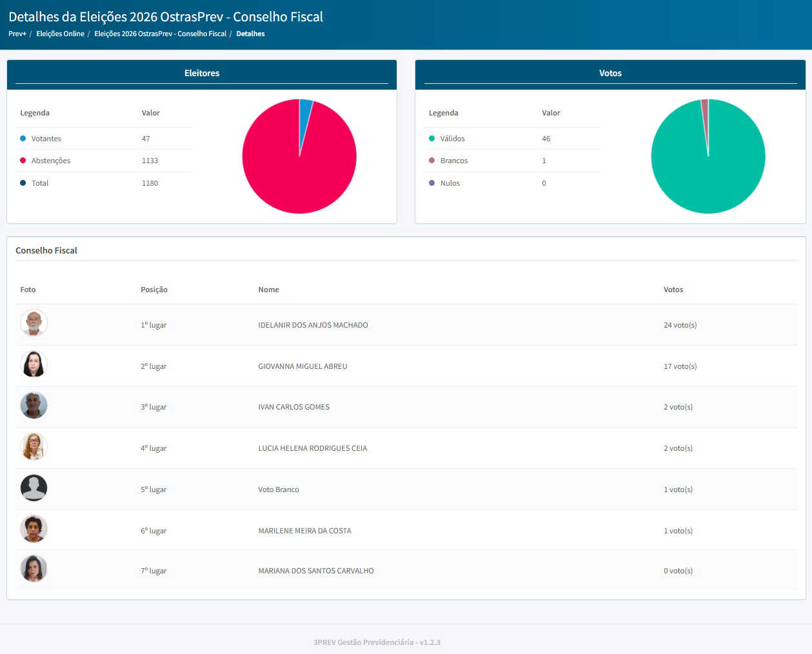This screenshot has width=812, height=654.
Task: Click the dark Total legend dot
Action: (23, 183)
